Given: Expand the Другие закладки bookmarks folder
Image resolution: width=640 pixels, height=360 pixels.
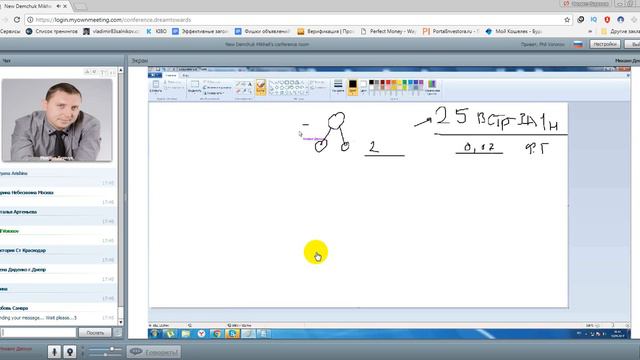Looking at the screenshot, I should [620, 31].
